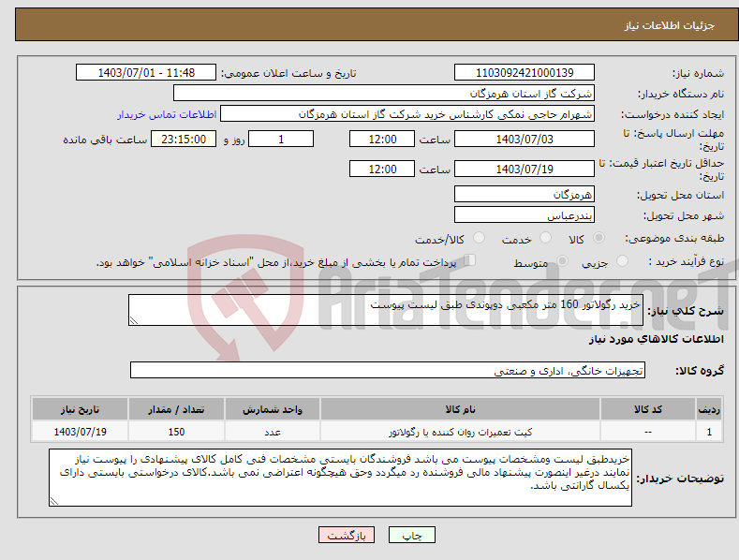Click the response deadline date 1403/07/03

[x=525, y=139]
